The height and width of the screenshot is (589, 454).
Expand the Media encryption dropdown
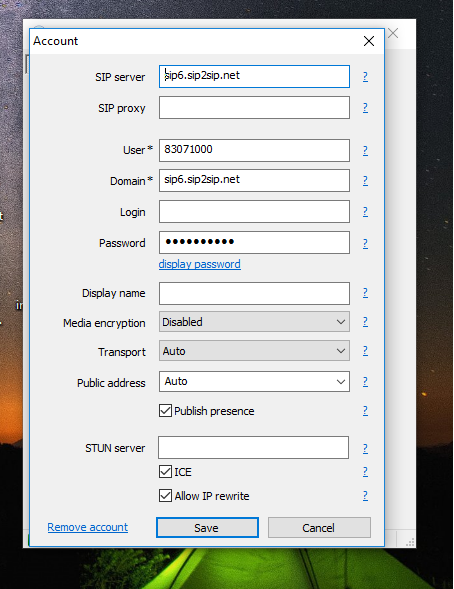(254, 322)
